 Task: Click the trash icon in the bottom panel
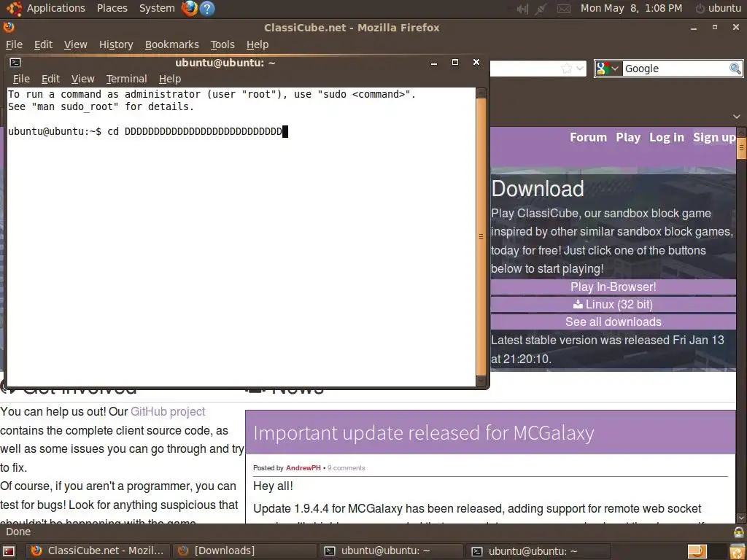click(737, 551)
